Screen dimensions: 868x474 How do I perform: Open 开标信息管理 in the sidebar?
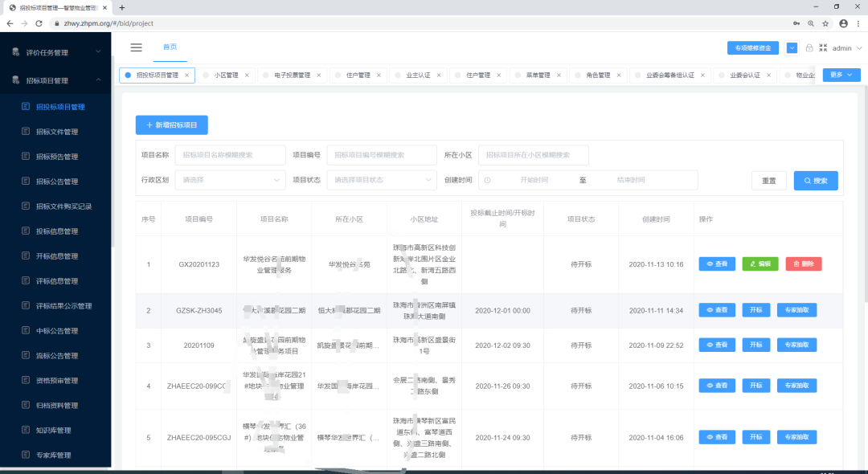(x=57, y=256)
